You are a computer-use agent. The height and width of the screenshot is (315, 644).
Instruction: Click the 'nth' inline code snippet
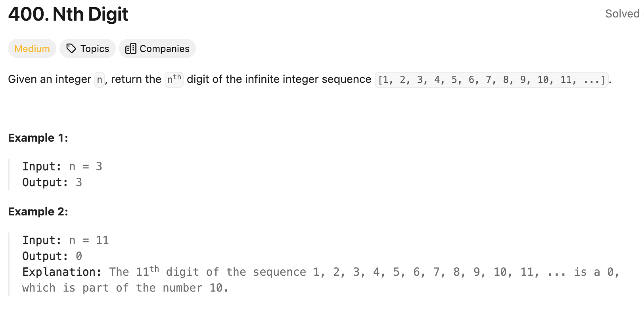pos(174,79)
